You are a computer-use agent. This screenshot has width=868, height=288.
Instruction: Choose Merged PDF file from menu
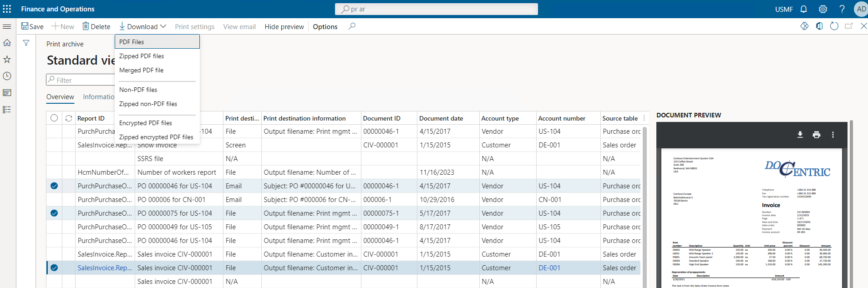(141, 70)
